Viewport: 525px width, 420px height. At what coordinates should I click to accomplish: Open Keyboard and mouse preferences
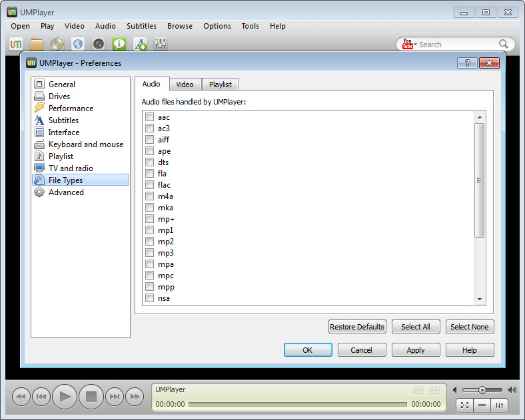pyautogui.click(x=81, y=144)
